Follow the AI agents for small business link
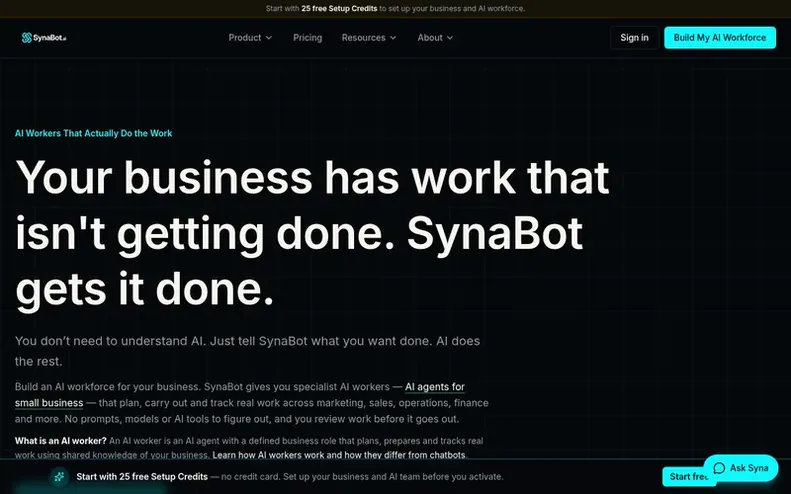Screen dimensions: 791x494 click(434, 387)
